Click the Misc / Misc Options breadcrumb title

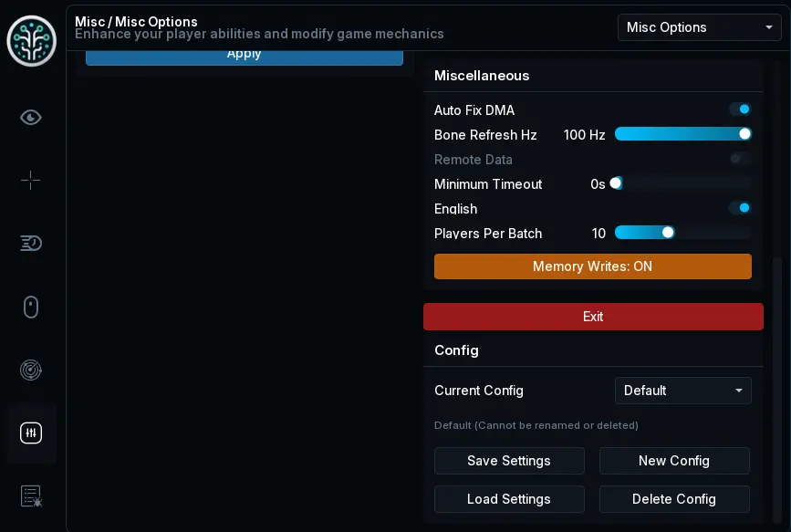[x=136, y=21]
